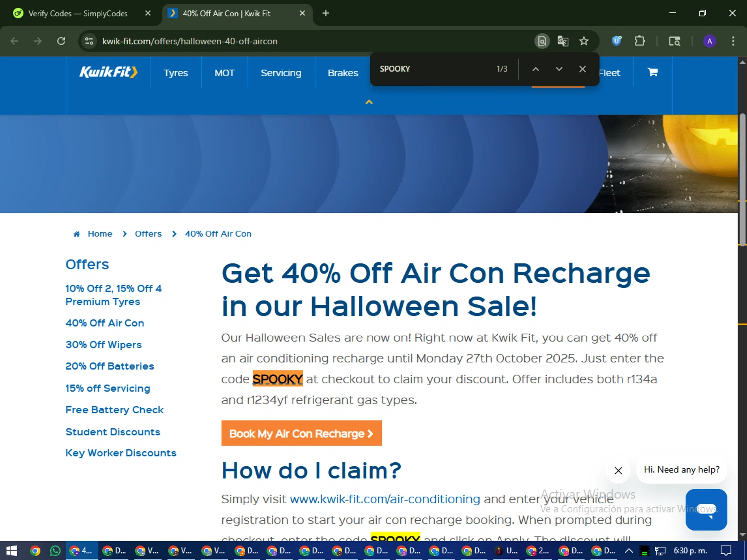
Task: Click the highlighted SPOOKY code text
Action: click(x=278, y=379)
